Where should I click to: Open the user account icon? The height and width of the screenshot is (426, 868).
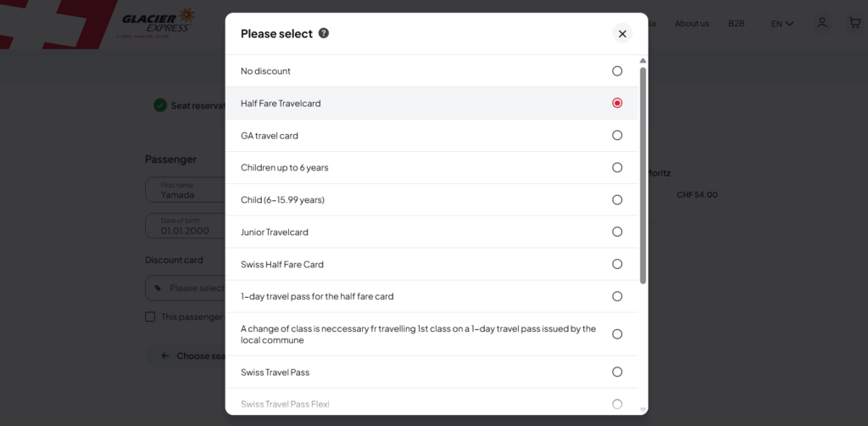[821, 23]
